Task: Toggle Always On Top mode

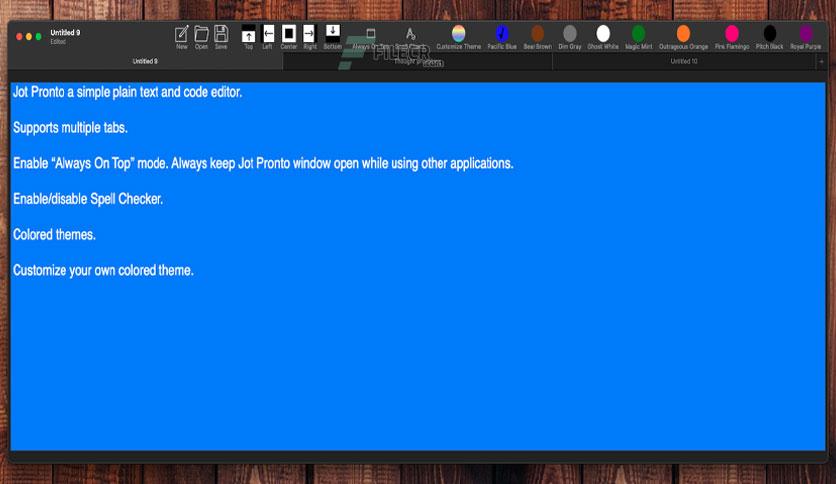Action: coord(371,34)
